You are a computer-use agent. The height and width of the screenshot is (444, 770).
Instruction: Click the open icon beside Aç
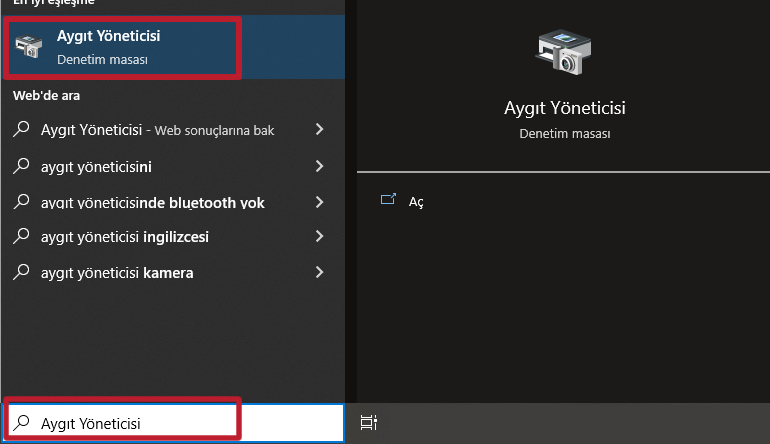pyautogui.click(x=389, y=200)
